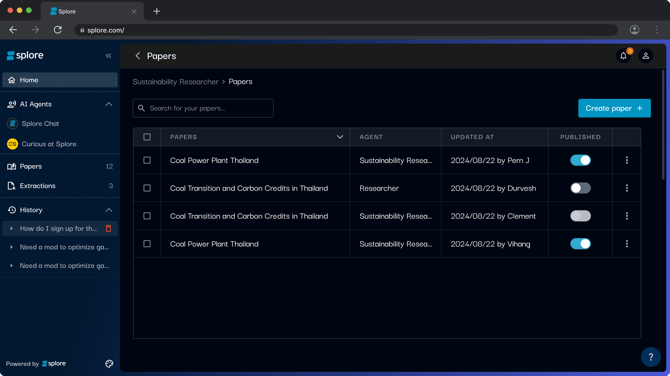This screenshot has width=670, height=376.
Task: Reload the page in the browser toolbar
Action: coord(58,30)
